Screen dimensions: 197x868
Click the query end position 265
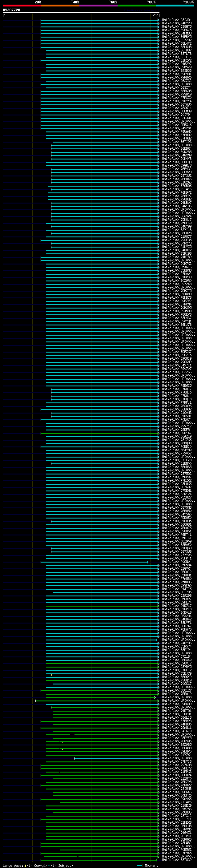click(x=155, y=15)
